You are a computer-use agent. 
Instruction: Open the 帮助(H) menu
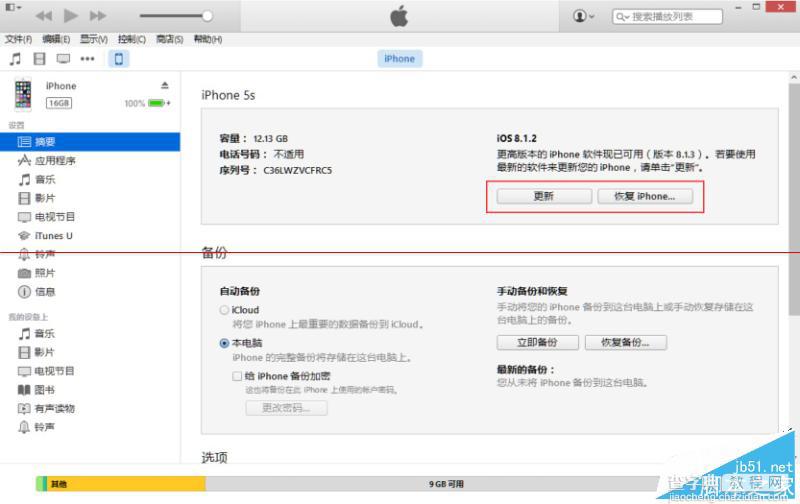[x=208, y=39]
